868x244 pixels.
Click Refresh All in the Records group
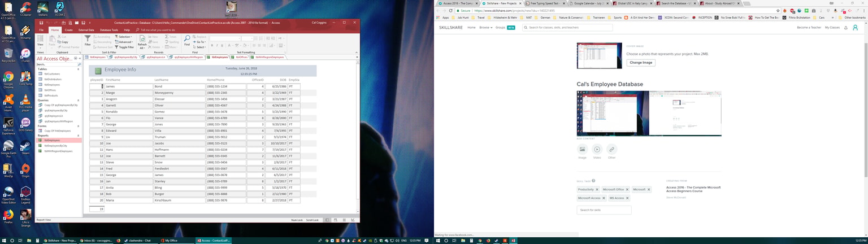tap(142, 42)
